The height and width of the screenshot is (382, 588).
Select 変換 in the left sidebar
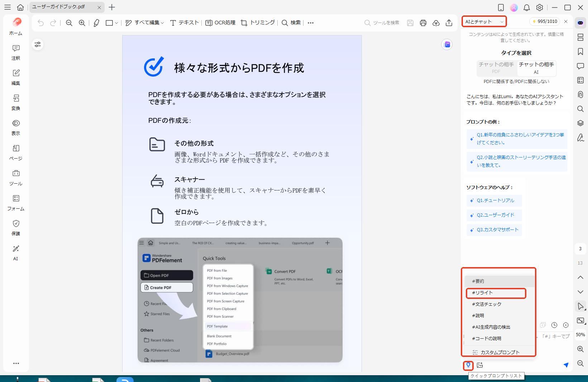[x=16, y=103]
